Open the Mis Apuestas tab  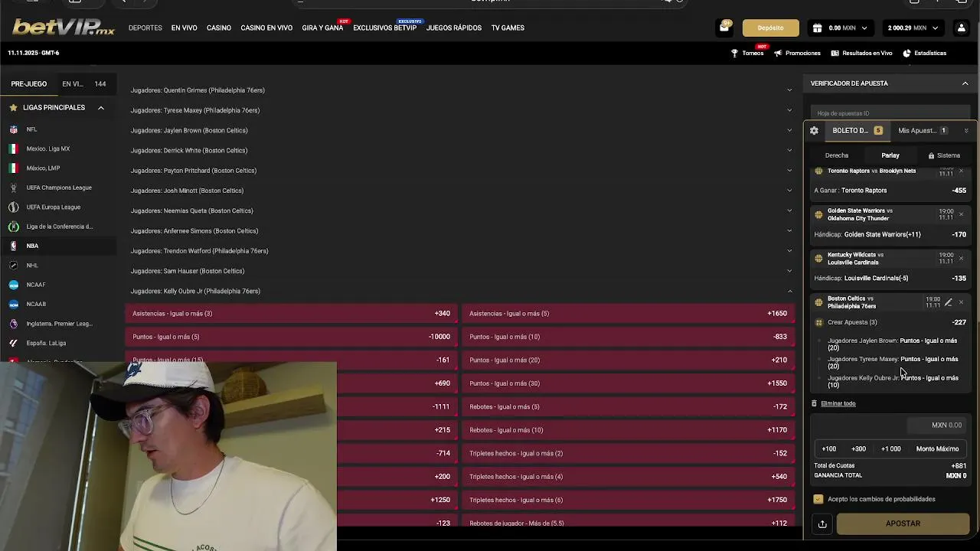click(923, 131)
